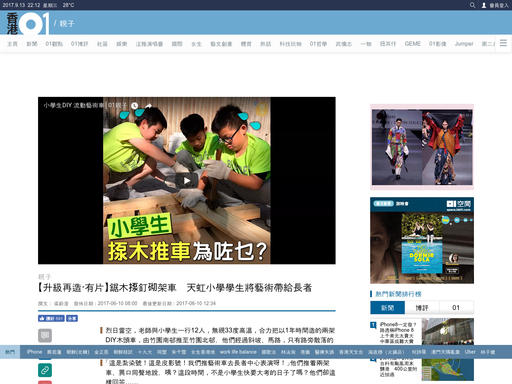
Task: Open the search magnifier icon
Action: [x=472, y=5]
